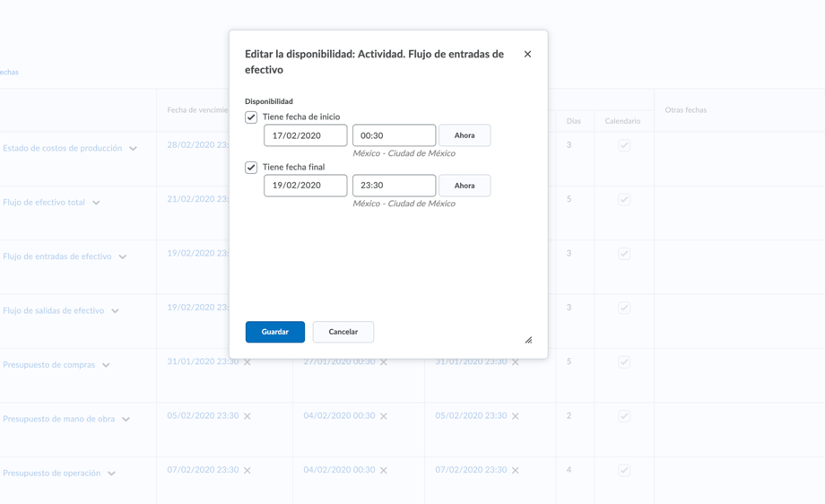Cancel the availability edit
The image size is (825, 504).
[343, 332]
